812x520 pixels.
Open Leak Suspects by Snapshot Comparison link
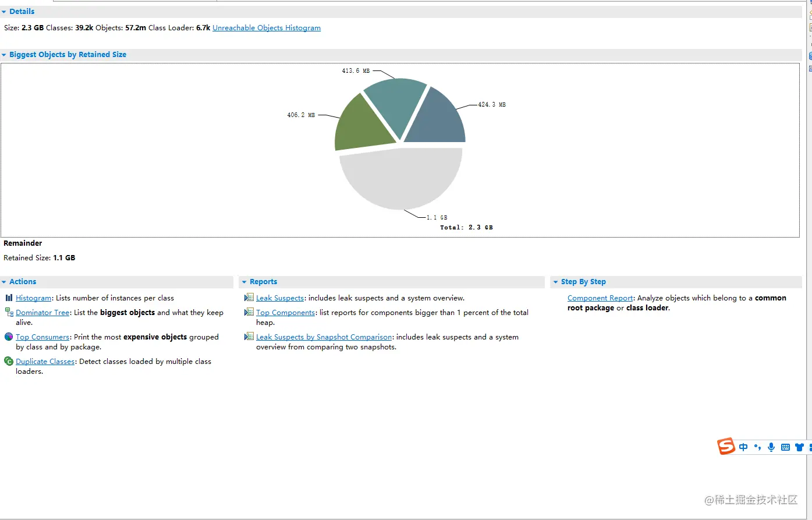pos(324,337)
